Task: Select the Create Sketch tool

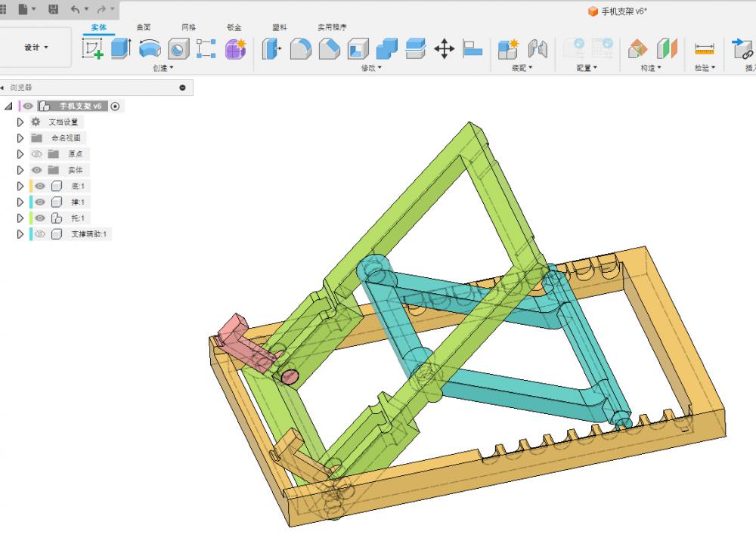Action: coord(92,48)
